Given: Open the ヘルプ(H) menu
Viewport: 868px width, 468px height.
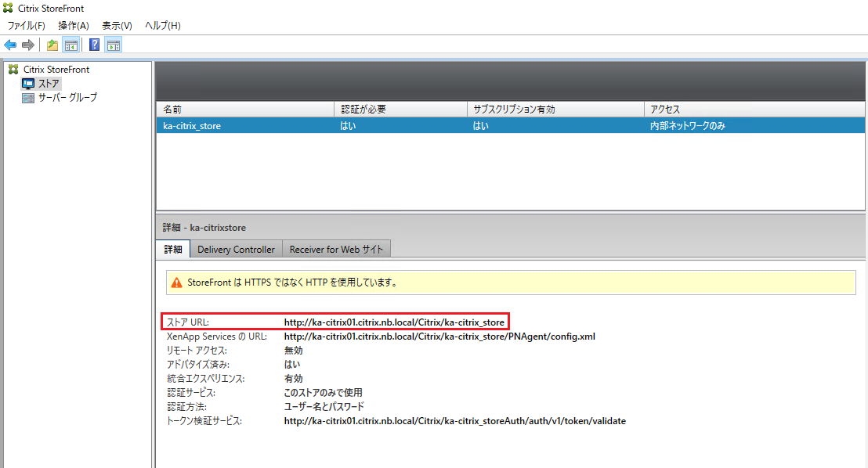Looking at the screenshot, I should point(163,26).
